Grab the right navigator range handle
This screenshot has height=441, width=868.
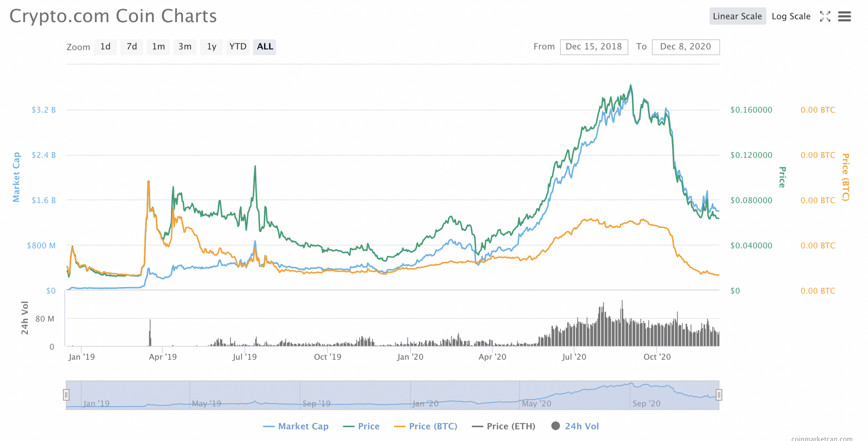point(719,395)
